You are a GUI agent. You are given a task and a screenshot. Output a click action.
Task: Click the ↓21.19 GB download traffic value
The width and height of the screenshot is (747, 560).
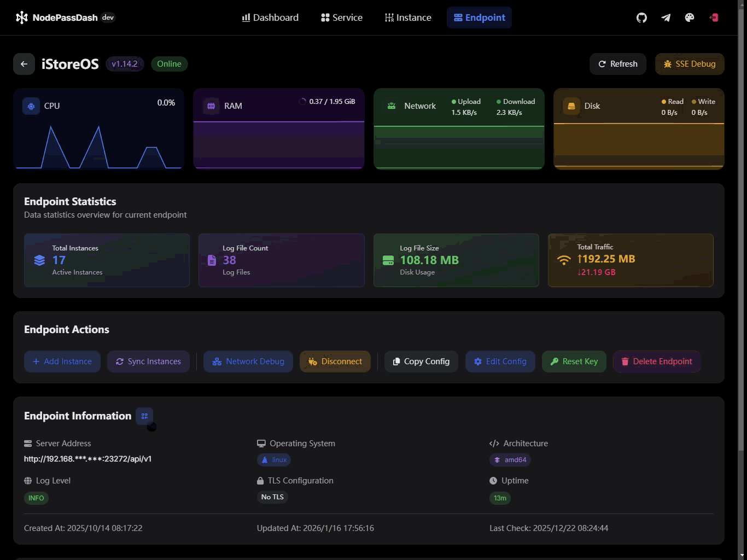pos(596,272)
